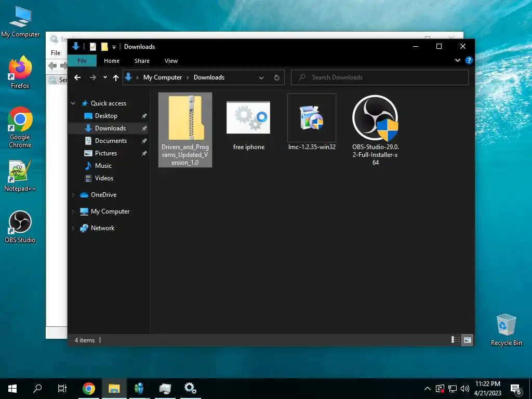Image resolution: width=532 pixels, height=399 pixels.
Task: Go back with the back arrow
Action: coord(77,77)
